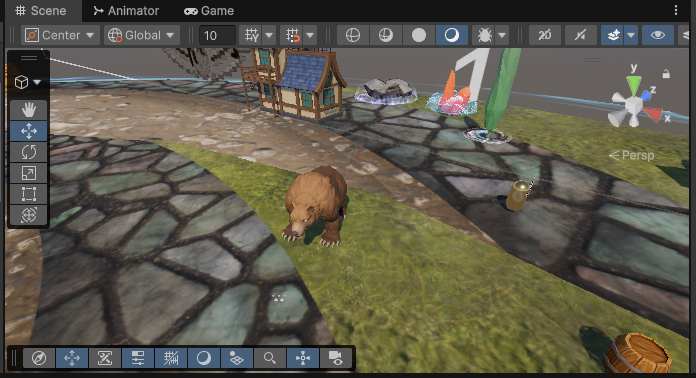Viewport: 696px width, 378px height.
Task: Click the sliders icon in bottom overlay bar
Action: pyautogui.click(x=138, y=358)
